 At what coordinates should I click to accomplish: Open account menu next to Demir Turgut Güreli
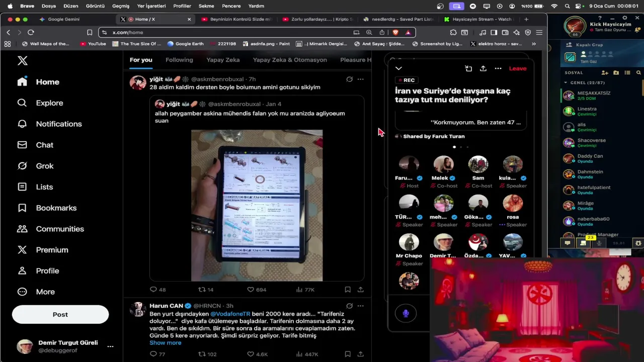[110, 346]
